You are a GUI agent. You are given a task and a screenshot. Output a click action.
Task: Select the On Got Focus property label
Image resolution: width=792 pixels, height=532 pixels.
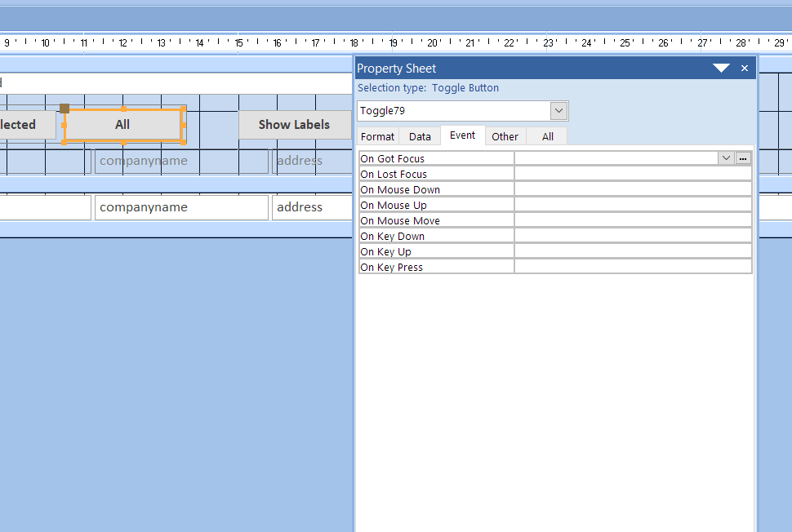tap(436, 158)
